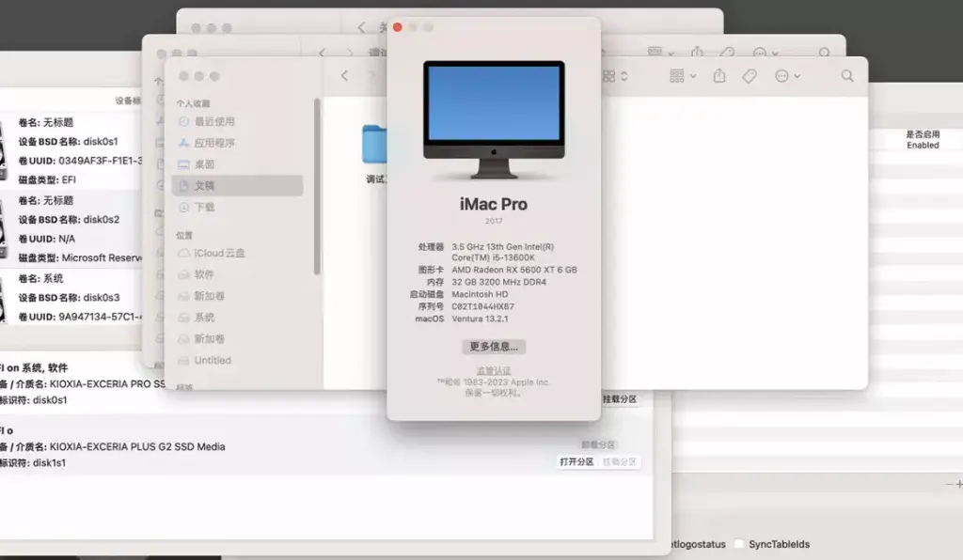Open the Finder more actions menu
This screenshot has width=963, height=560.
pyautogui.click(x=787, y=76)
